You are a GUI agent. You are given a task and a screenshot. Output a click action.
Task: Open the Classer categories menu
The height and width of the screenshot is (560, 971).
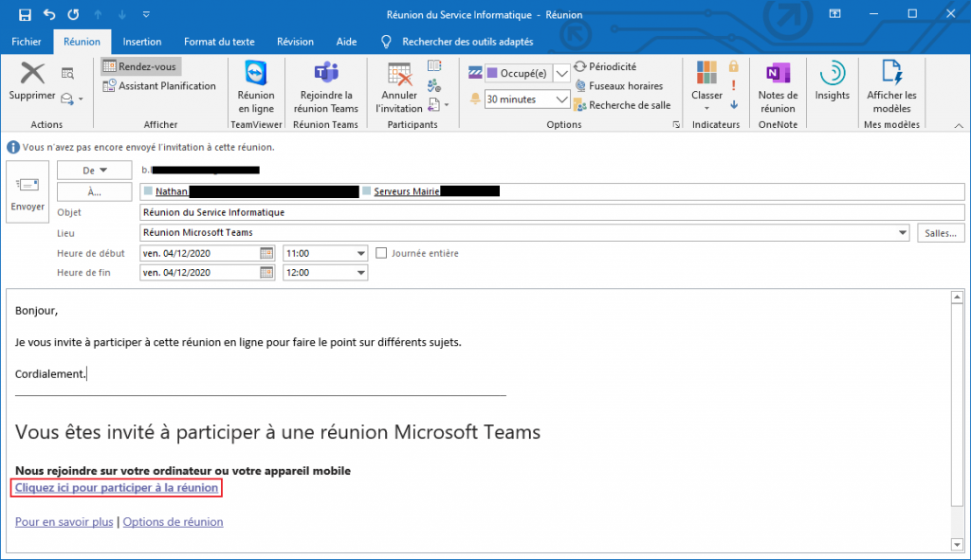pyautogui.click(x=706, y=86)
